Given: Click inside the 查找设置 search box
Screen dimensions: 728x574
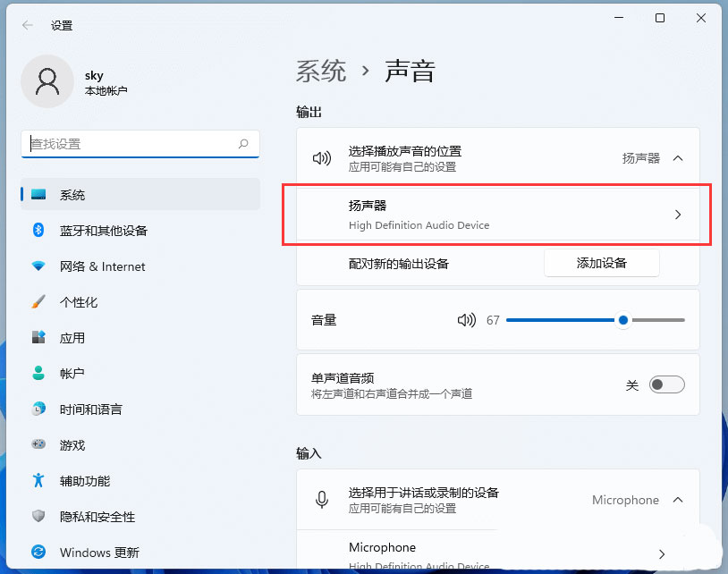Looking at the screenshot, I should pyautogui.click(x=140, y=144).
